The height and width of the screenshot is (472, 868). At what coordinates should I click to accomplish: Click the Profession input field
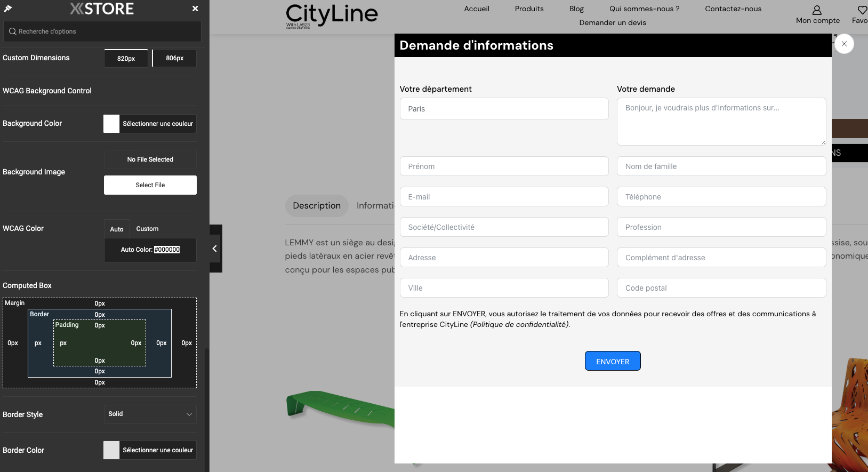coord(721,227)
